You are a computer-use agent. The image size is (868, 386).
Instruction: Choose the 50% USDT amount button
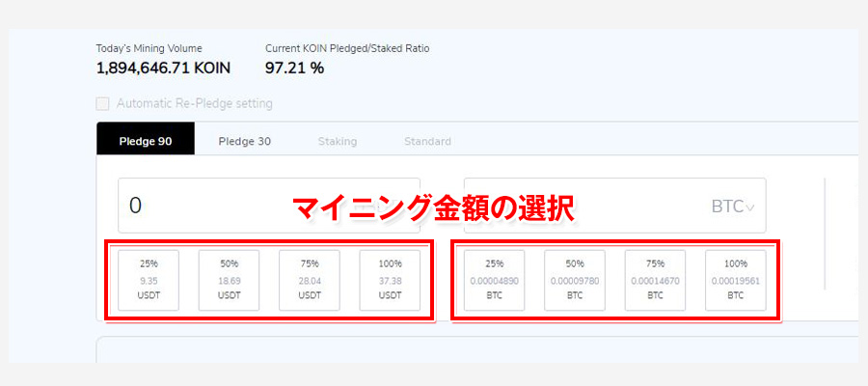(230, 281)
